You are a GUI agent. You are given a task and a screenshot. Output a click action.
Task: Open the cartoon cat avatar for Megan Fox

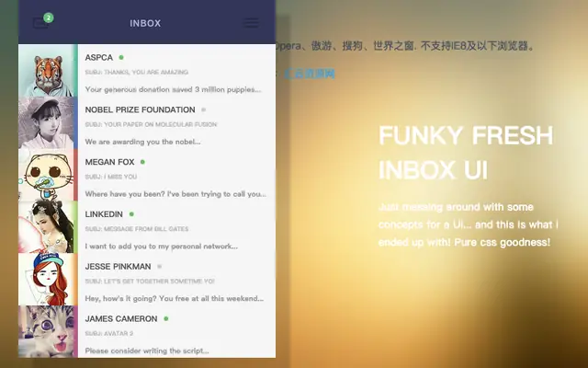(x=48, y=175)
